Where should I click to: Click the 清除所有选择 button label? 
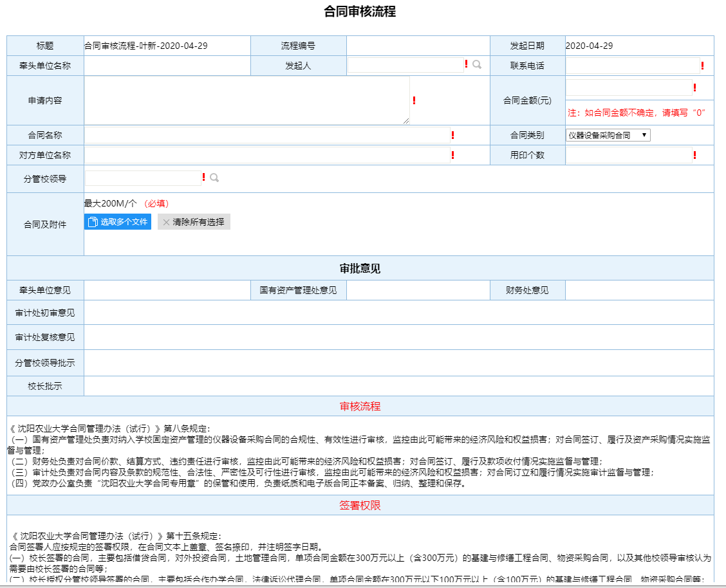coord(199,222)
